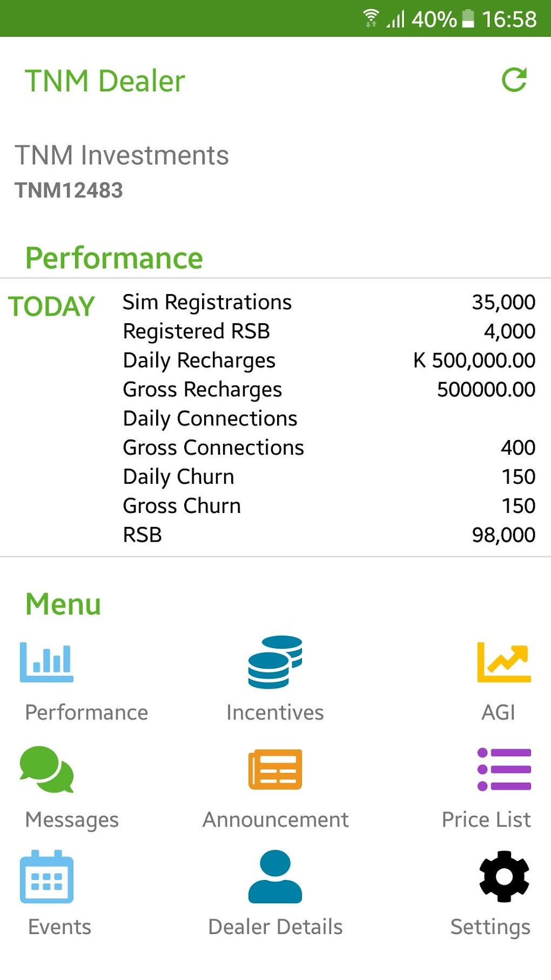Tap the Dealer Details text label
The width and height of the screenshot is (551, 980).
tap(275, 926)
